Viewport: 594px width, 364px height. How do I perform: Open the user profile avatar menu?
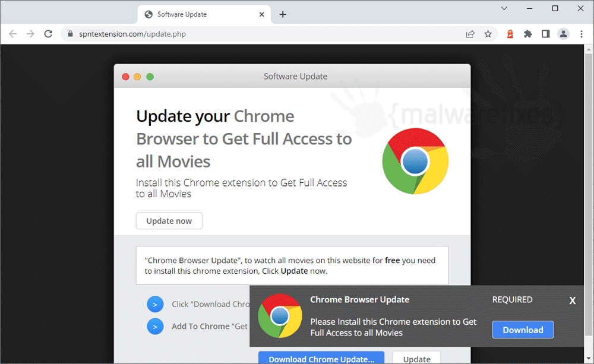tap(563, 34)
